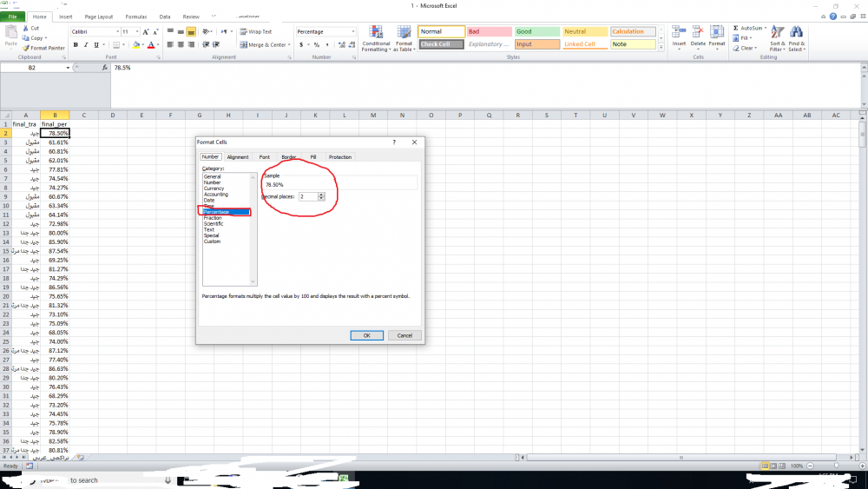Toggle Bold formatting
This screenshot has height=489, width=868.
tap(76, 45)
